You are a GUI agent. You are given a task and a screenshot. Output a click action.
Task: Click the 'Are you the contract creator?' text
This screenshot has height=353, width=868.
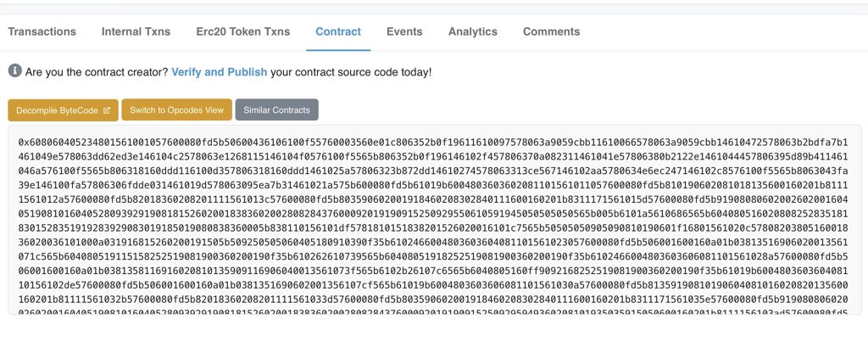[x=97, y=72]
